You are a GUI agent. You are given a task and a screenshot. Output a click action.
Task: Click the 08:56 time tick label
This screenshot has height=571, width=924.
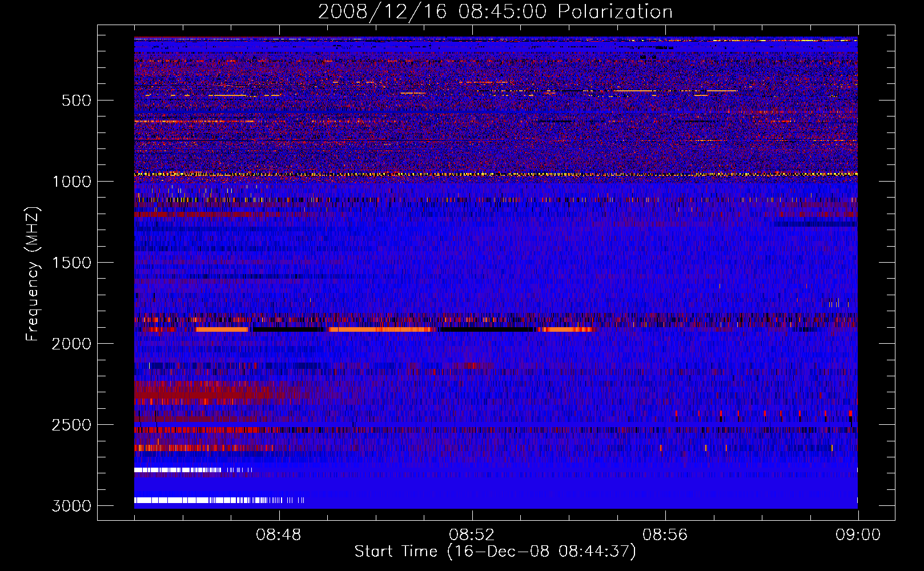tap(665, 535)
